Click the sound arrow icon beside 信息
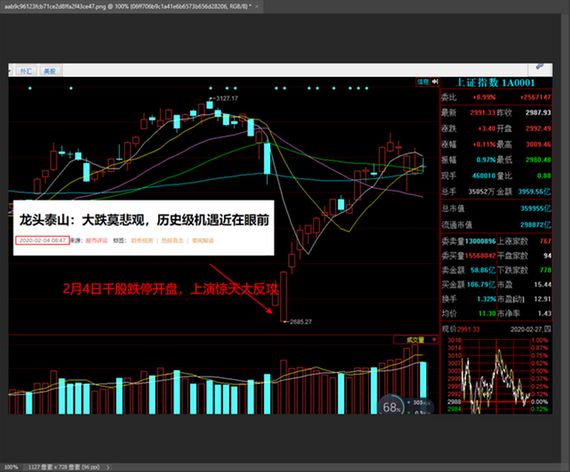 [x=435, y=82]
